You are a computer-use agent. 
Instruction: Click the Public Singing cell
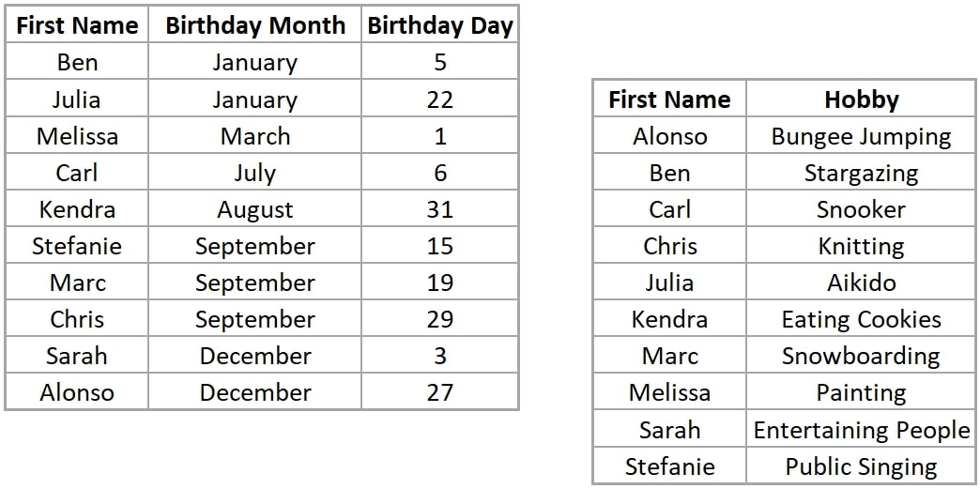[x=861, y=466]
